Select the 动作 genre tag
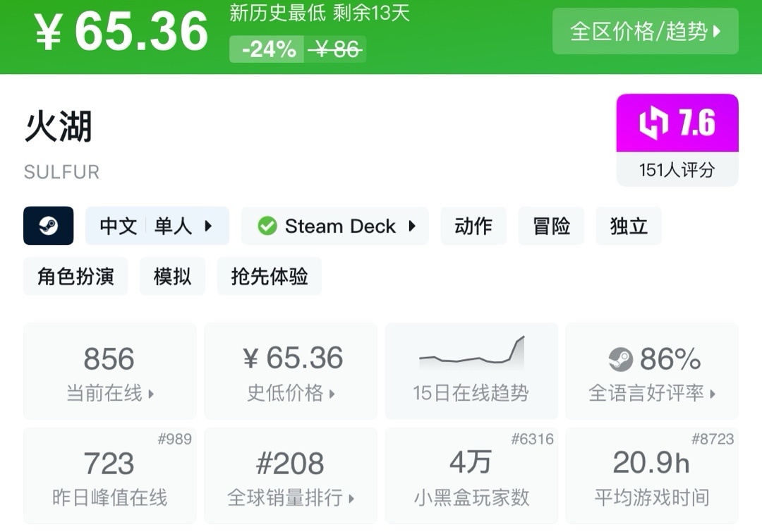Viewport: 762px width, 532px height. pos(473,226)
